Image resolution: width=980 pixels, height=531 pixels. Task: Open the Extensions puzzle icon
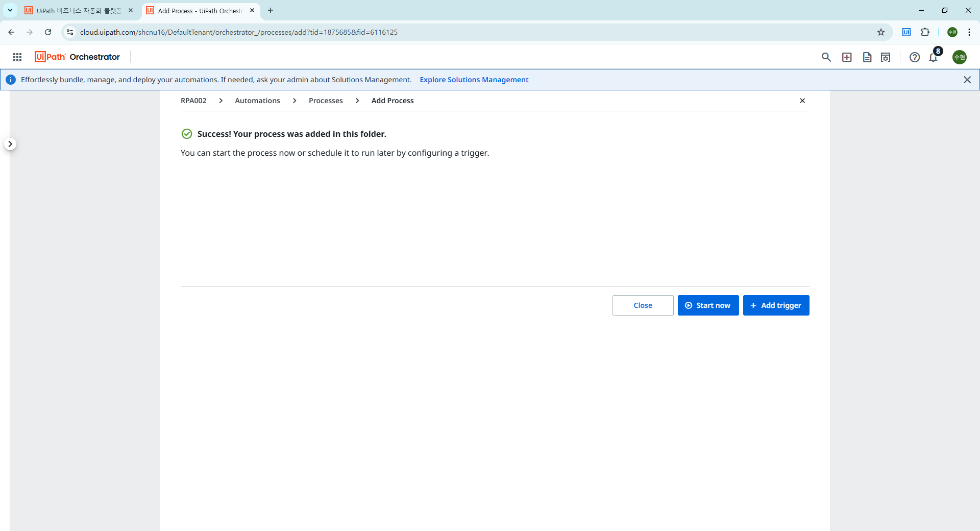[x=925, y=32]
